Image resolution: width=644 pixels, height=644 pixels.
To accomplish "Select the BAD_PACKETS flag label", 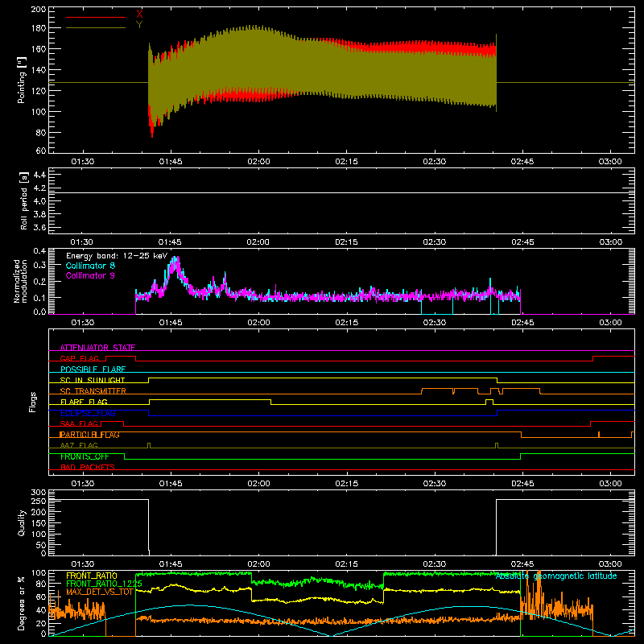I will point(88,467).
